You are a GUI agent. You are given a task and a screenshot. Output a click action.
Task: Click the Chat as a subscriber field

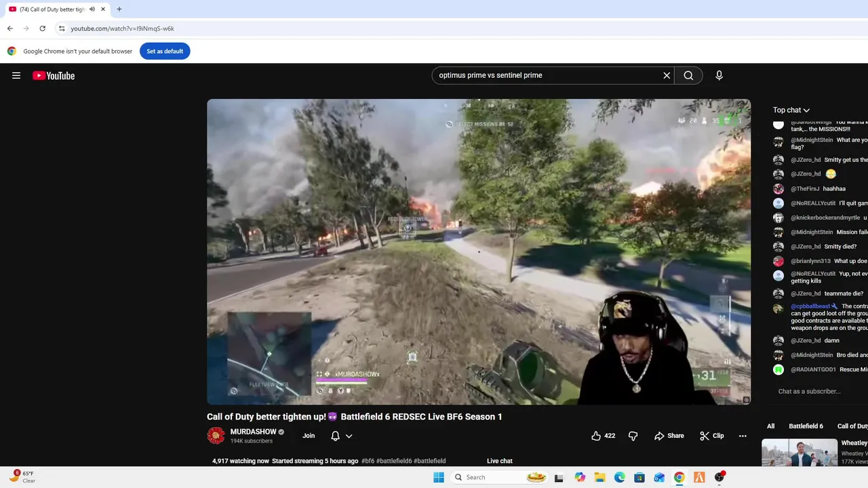click(810, 391)
